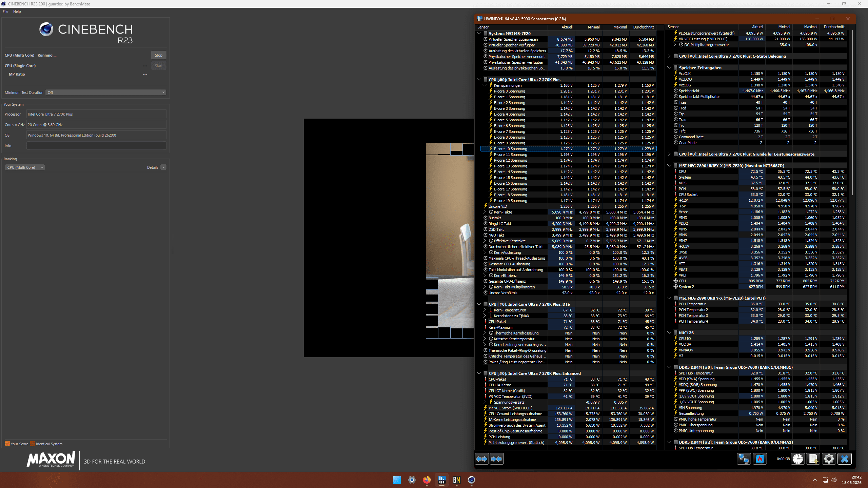Click the Aktuell column header in left pane
Image resolution: width=868 pixels, height=488 pixels.
(561, 27)
